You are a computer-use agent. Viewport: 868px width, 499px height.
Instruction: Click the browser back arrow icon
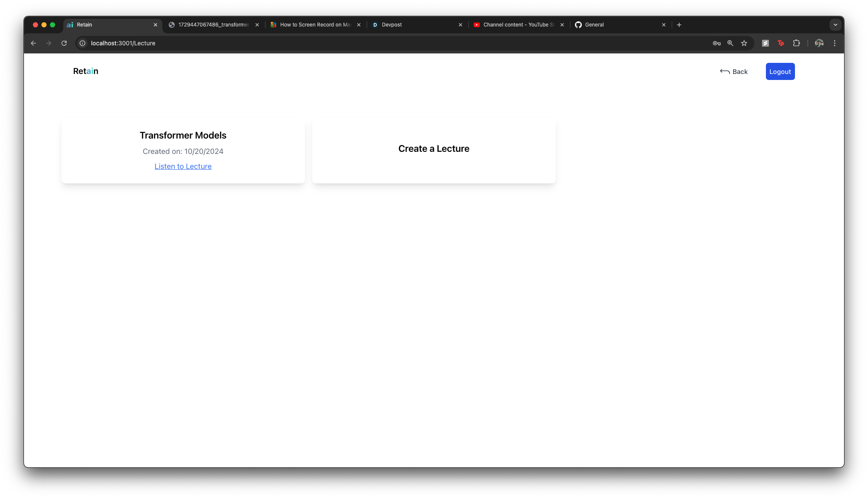tap(33, 43)
